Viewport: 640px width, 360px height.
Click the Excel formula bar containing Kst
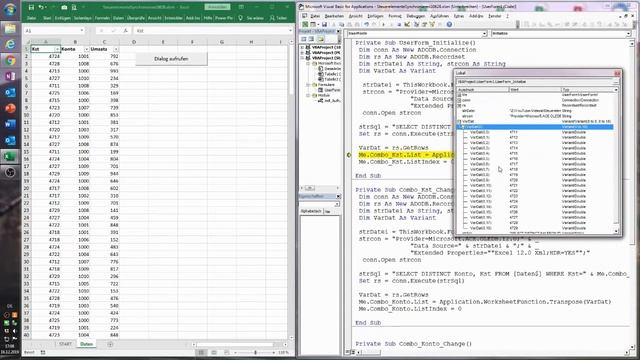click(x=210, y=31)
